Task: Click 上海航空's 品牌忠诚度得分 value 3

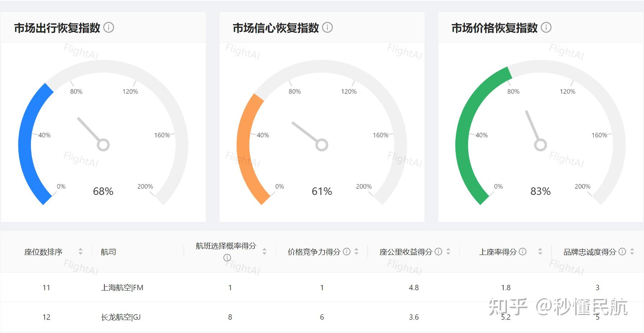Action: 598,288
